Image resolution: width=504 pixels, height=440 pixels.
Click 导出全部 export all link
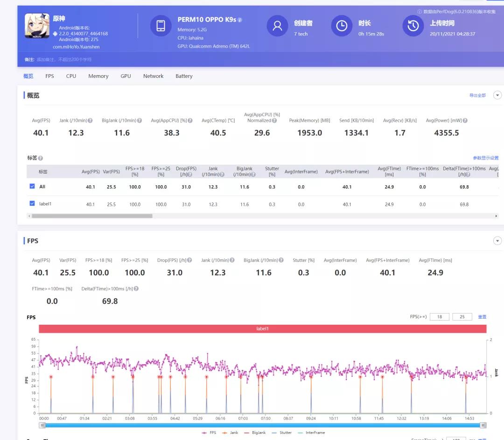tap(477, 96)
